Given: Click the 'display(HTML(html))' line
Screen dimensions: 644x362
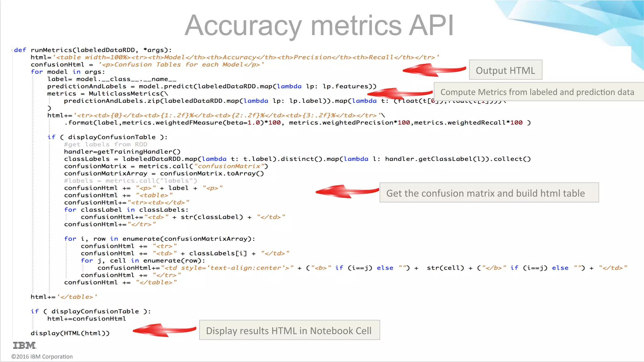Looking at the screenshot, I should [70, 333].
